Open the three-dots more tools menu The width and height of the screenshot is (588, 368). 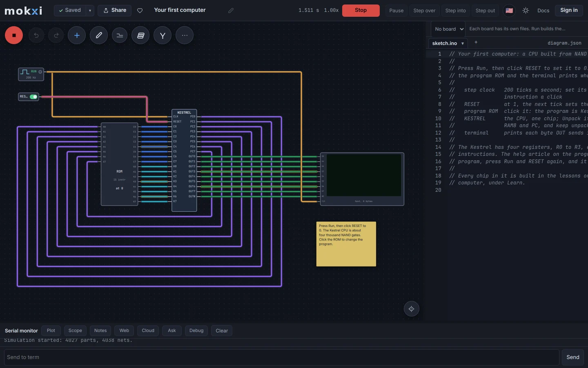[185, 36]
